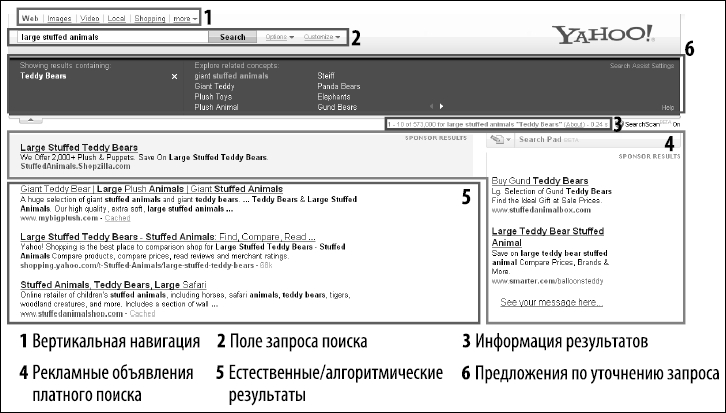Click the Search button
Viewport: 726px width, 413px height.
[x=232, y=37]
